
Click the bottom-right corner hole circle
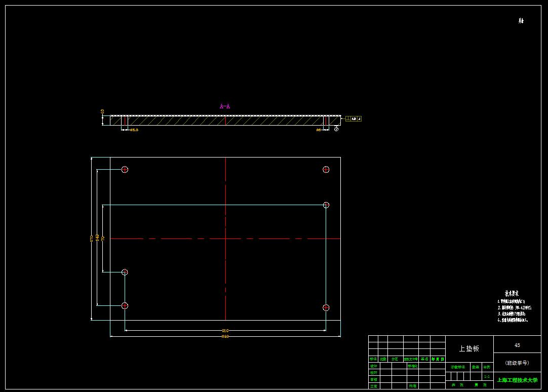326,307
